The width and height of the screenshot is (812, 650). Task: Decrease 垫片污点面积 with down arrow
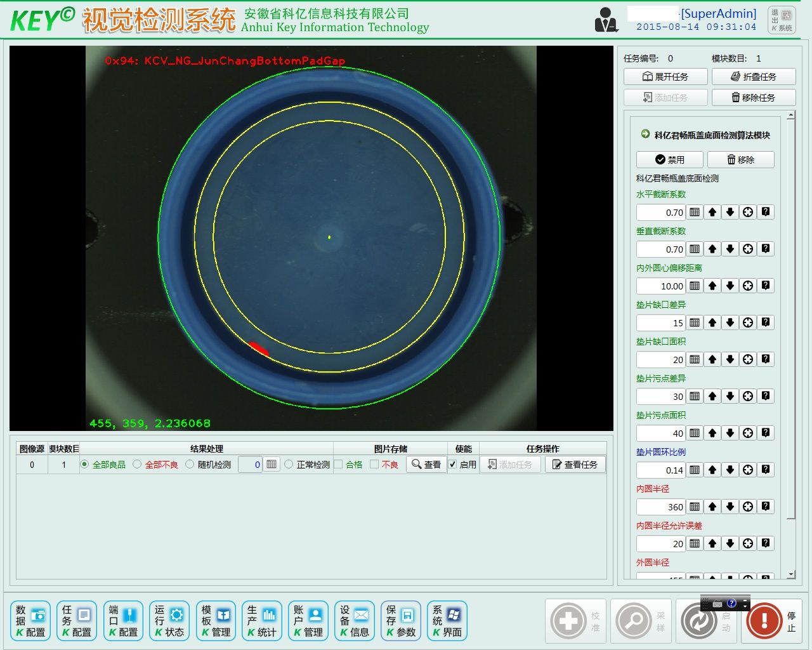730,433
